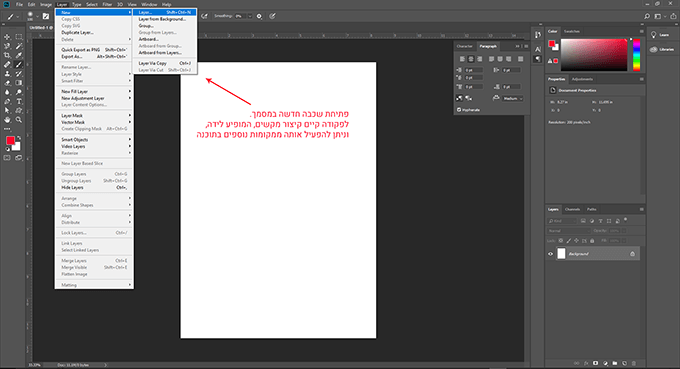Open the blending mode Normal dropdown
Viewport: 680px width, 369px height.
coord(569,231)
